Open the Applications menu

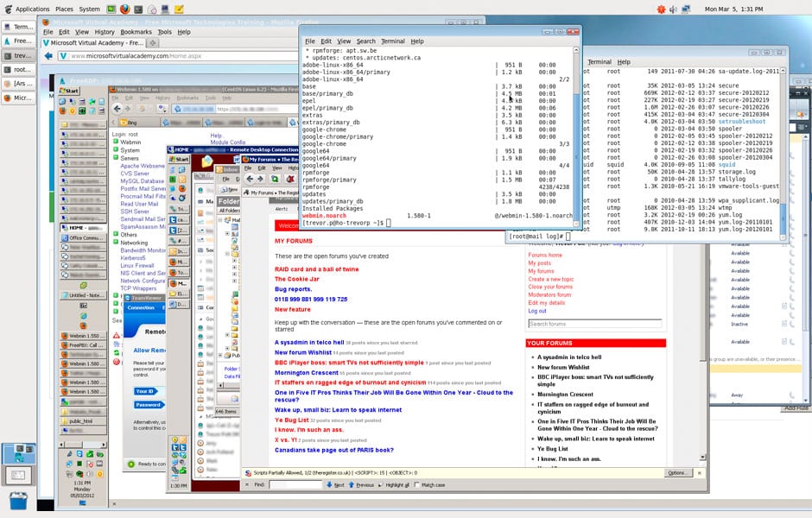tap(32, 9)
